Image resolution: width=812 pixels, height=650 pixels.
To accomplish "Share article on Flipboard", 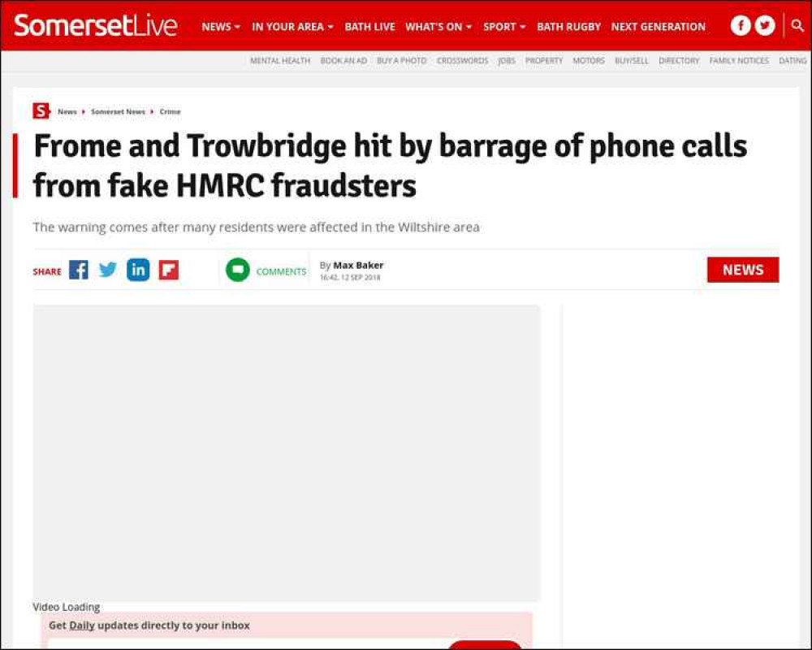I will [x=169, y=270].
